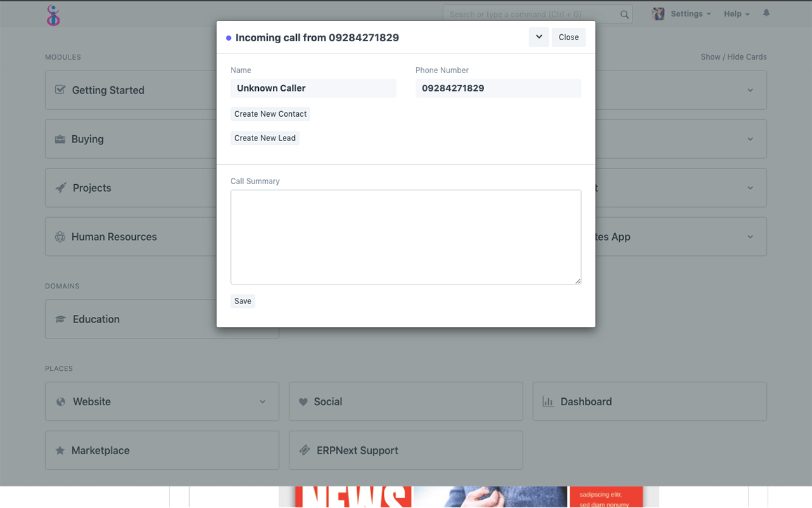Click the Education graduation cap icon

(60, 319)
